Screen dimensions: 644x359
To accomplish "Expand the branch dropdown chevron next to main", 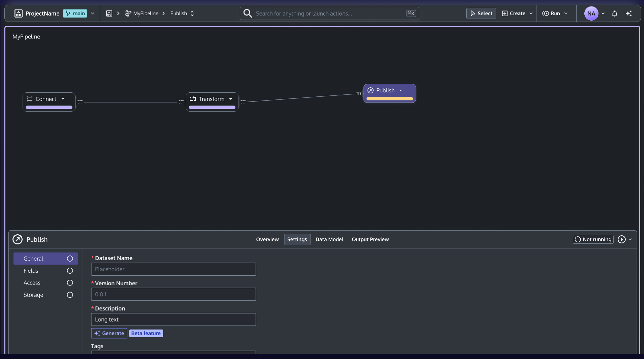I will tap(92, 13).
